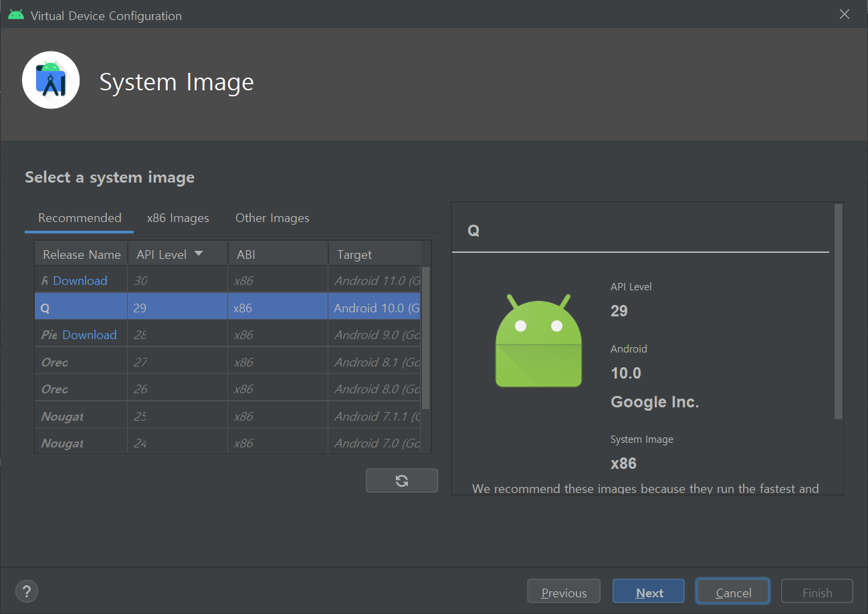Download the Android 11.0 system image
Viewport: 868px width, 614px height.
pos(80,281)
